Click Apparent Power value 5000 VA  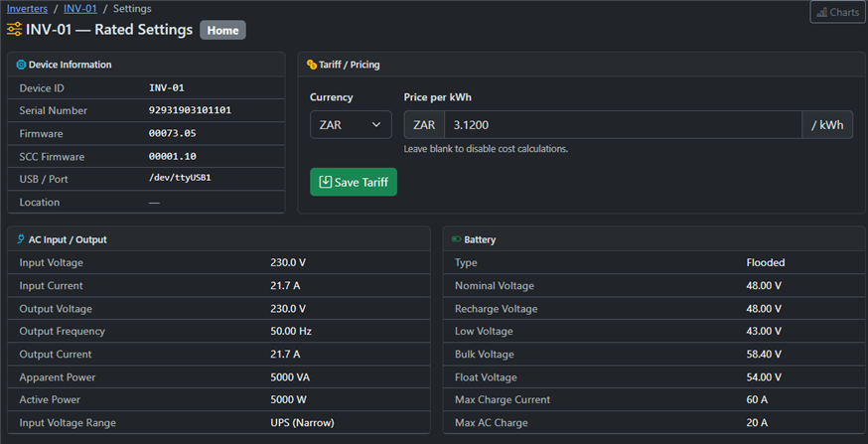coord(290,377)
